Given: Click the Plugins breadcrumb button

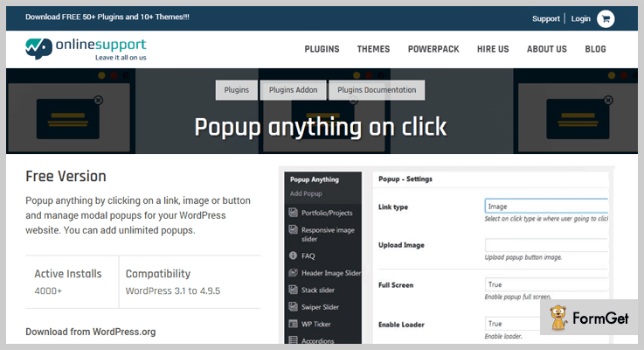Looking at the screenshot, I should point(237,89).
